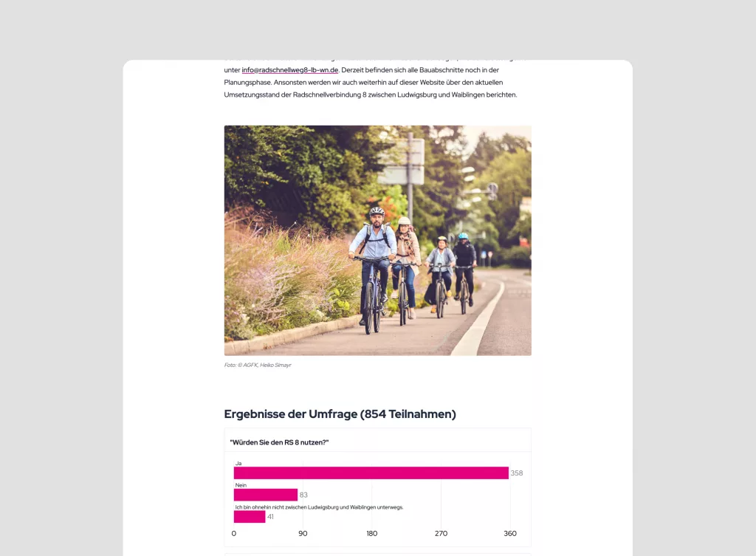Click the cyclists photo above the caption

coord(377,240)
